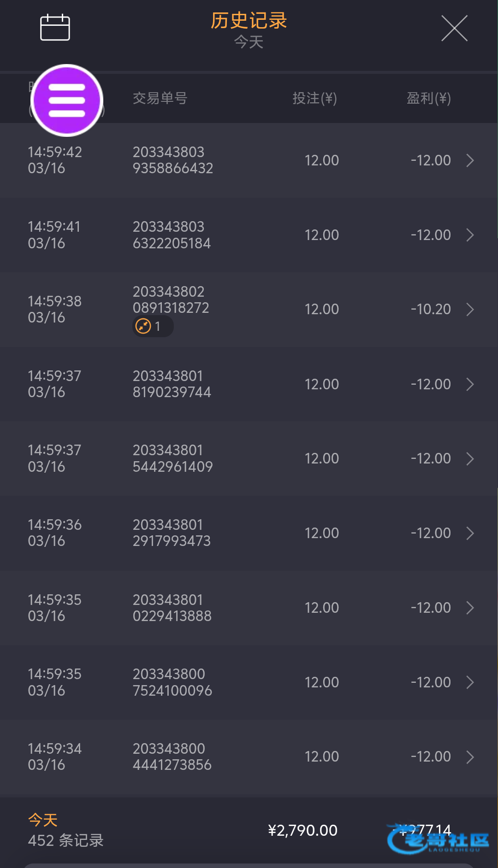Open transaction 2033438018190239744
This screenshot has width=498, height=868.
click(x=172, y=384)
